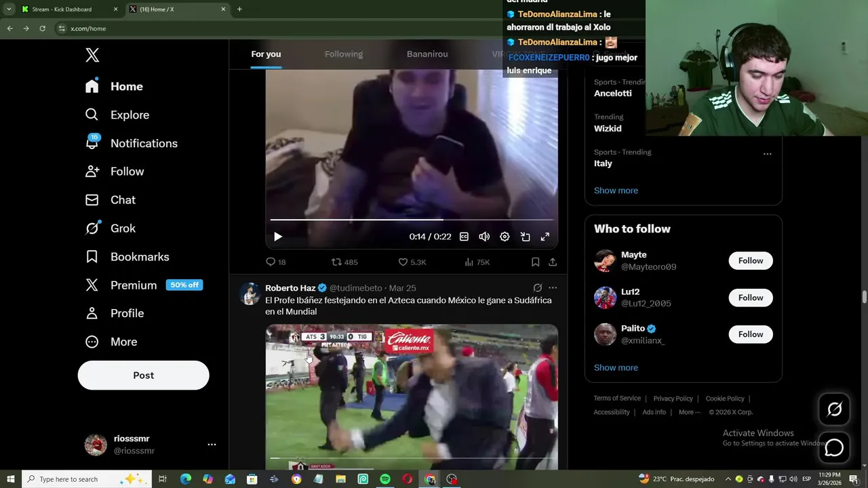Open the Explore page
The width and height of the screenshot is (868, 488).
pyautogui.click(x=117, y=115)
